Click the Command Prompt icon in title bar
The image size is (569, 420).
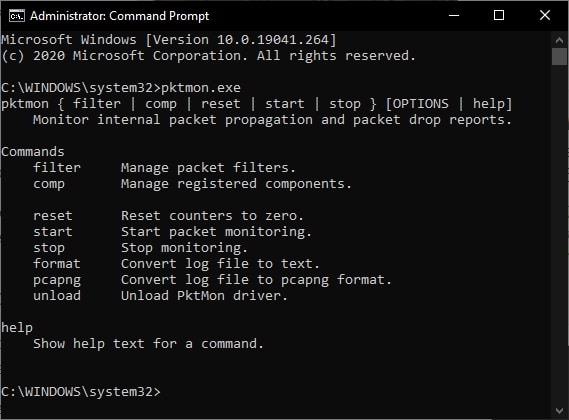pos(17,16)
